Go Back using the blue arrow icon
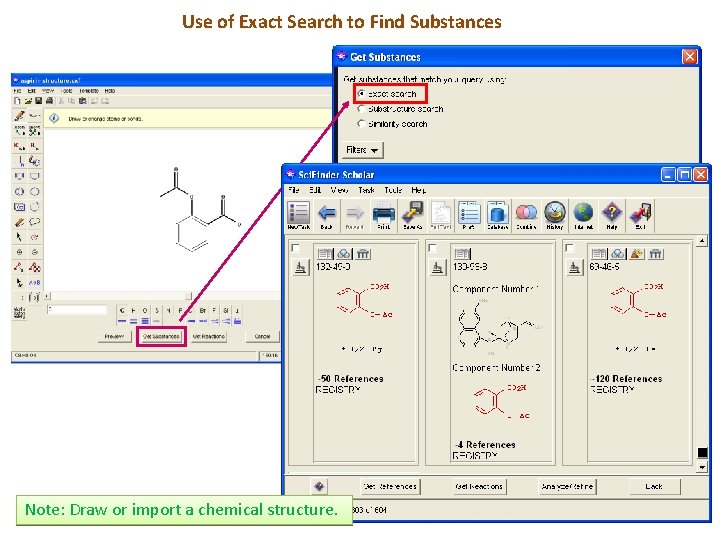 click(x=326, y=215)
